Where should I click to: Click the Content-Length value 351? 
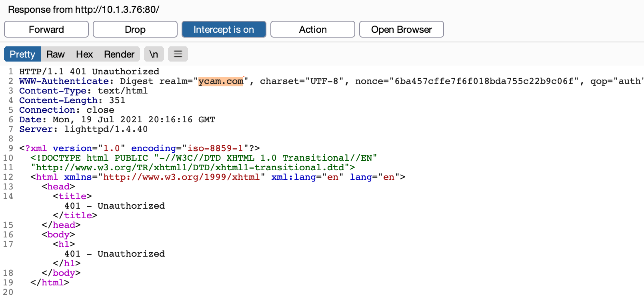tap(117, 100)
